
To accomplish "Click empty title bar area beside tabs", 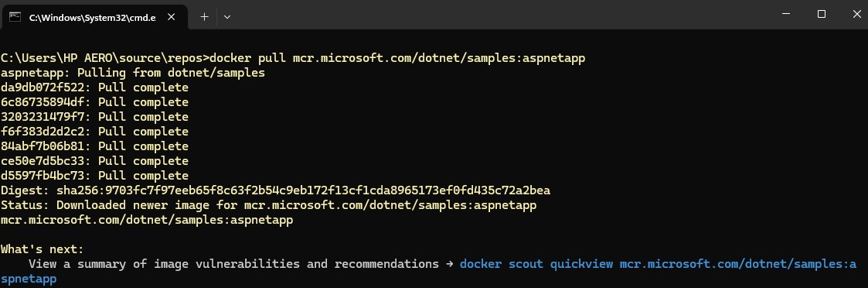I will pyautogui.click(x=499, y=15).
